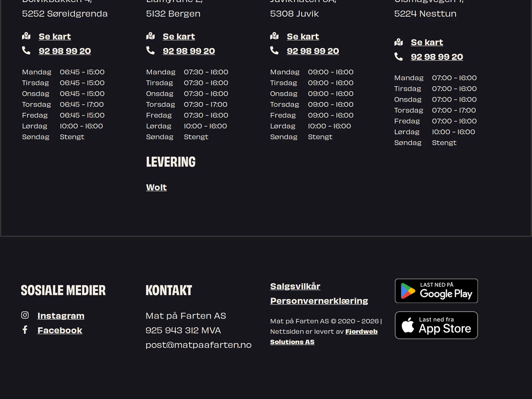The image size is (532, 399).
Task: Call the 92 98 99 20 Juvik number
Action: coord(313,51)
